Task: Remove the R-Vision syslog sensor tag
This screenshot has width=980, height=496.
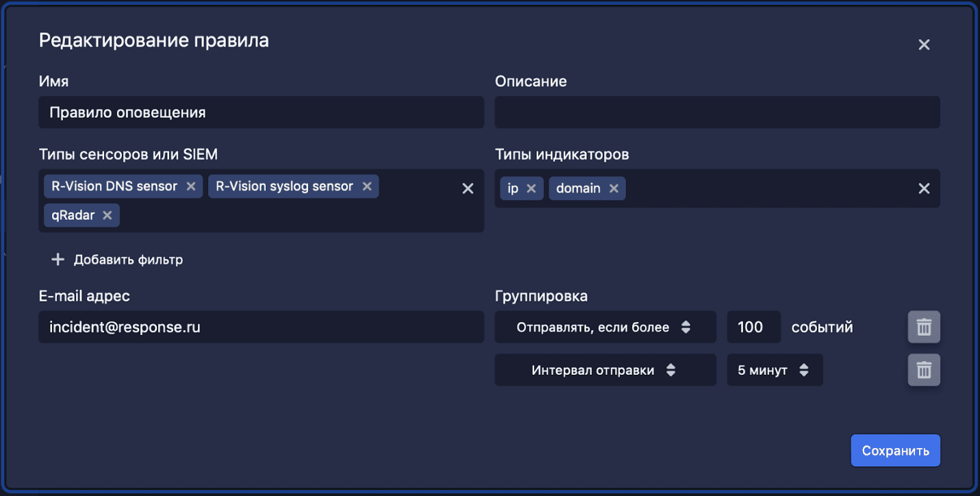Action: (366, 186)
